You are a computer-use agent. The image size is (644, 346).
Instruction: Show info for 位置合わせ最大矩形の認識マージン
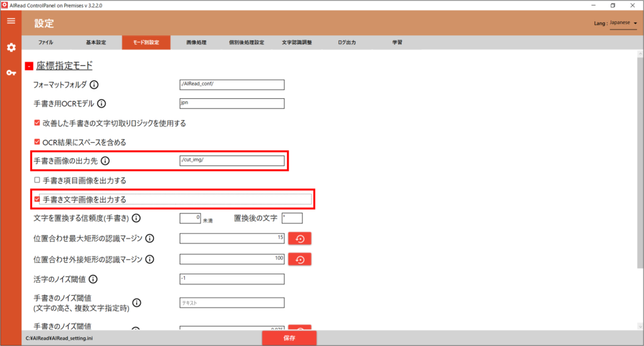(x=150, y=238)
